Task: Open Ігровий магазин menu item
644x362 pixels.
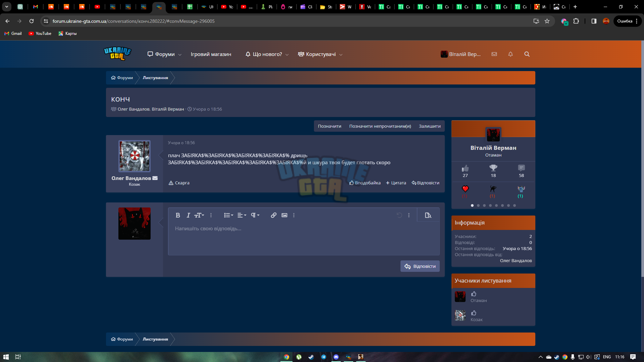Action: pos(211,54)
